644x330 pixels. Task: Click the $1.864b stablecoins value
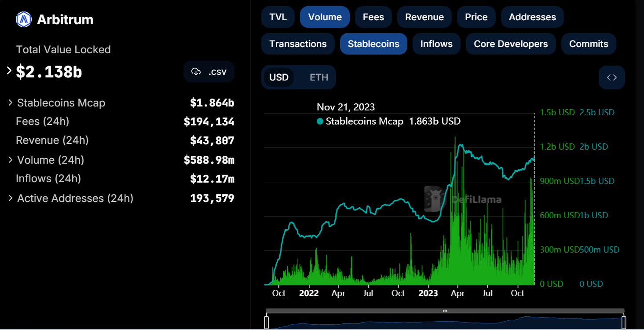[x=212, y=103]
